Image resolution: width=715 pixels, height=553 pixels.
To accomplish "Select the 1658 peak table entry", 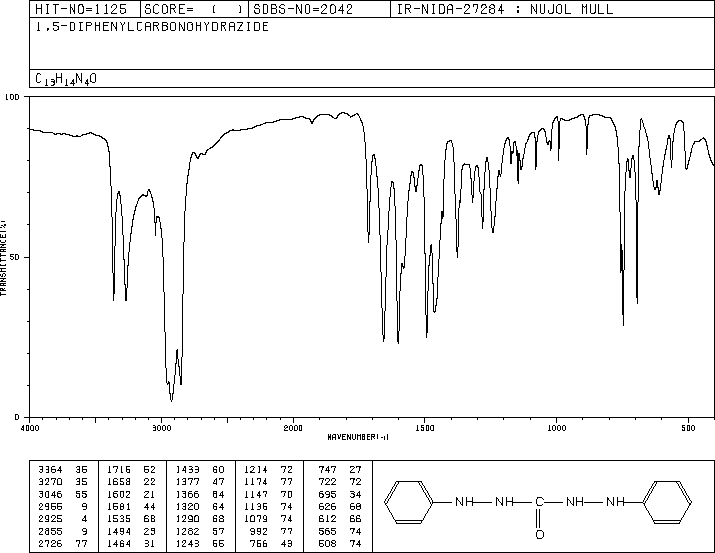I will coord(131,482).
